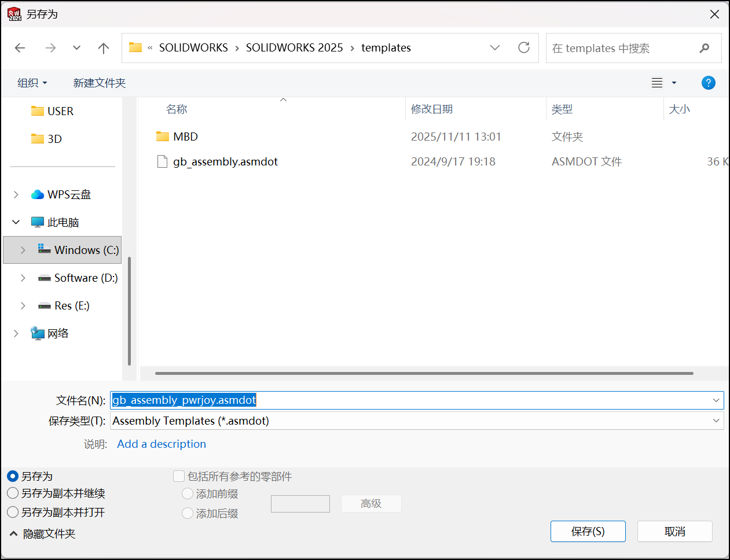Click the search magnifier icon
The height and width of the screenshot is (560, 730).
pyautogui.click(x=705, y=48)
